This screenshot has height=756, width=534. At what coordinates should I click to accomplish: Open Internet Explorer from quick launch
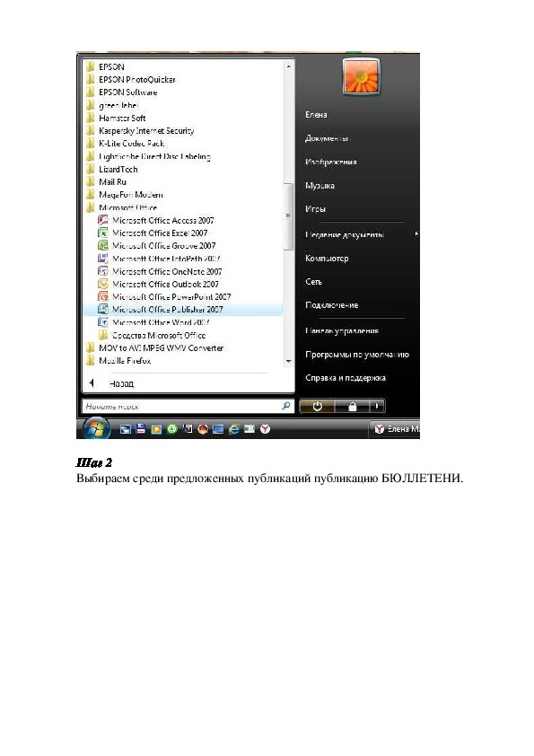233,428
